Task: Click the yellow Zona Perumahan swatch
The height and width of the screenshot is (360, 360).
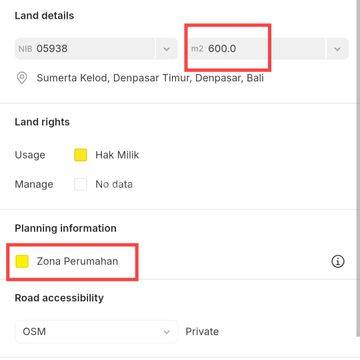Action: 22,261
